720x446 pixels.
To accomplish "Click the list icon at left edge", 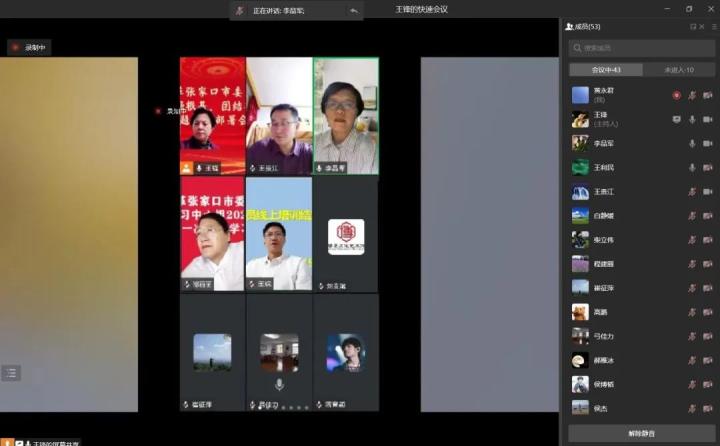I will pos(11,373).
